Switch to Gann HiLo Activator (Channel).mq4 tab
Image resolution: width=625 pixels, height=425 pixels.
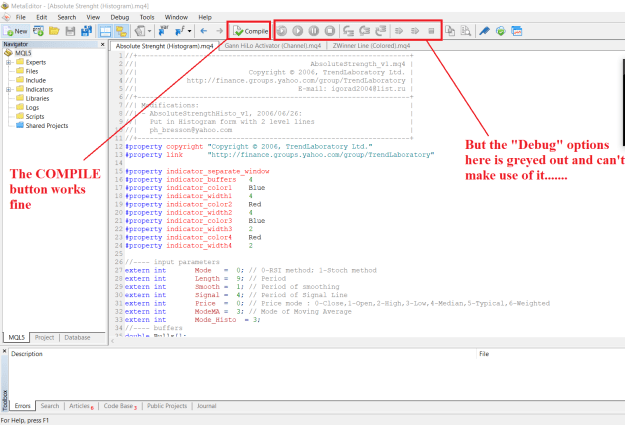(x=273, y=46)
